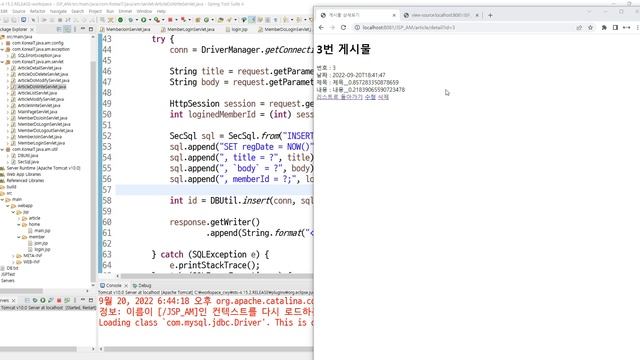Close the 게시물 상세보기 browser tab

pyautogui.click(x=394, y=15)
